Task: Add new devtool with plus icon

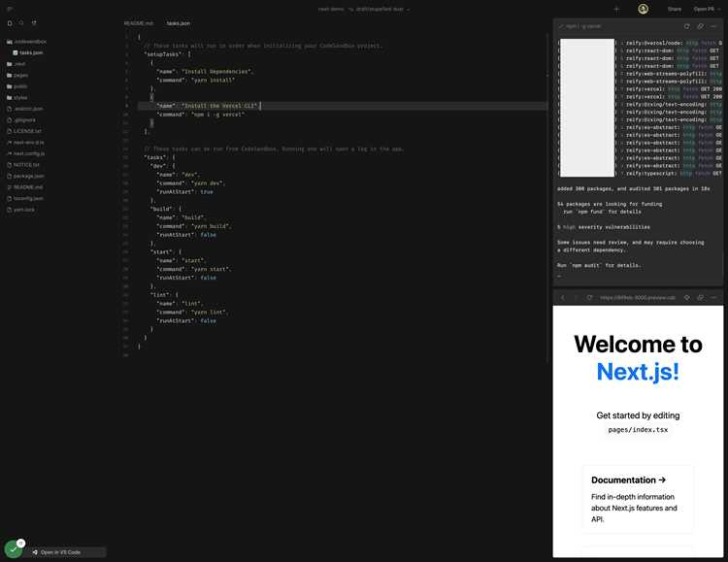Action: tap(616, 9)
